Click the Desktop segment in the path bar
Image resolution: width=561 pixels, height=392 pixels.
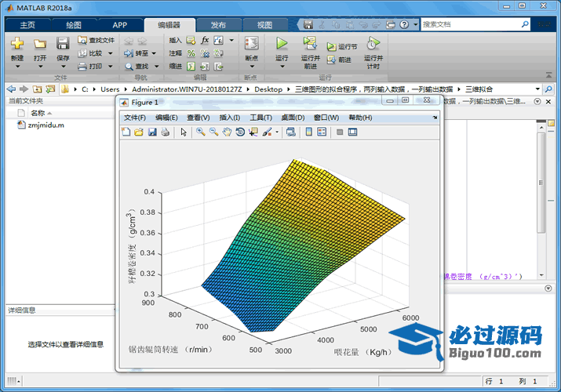click(268, 89)
